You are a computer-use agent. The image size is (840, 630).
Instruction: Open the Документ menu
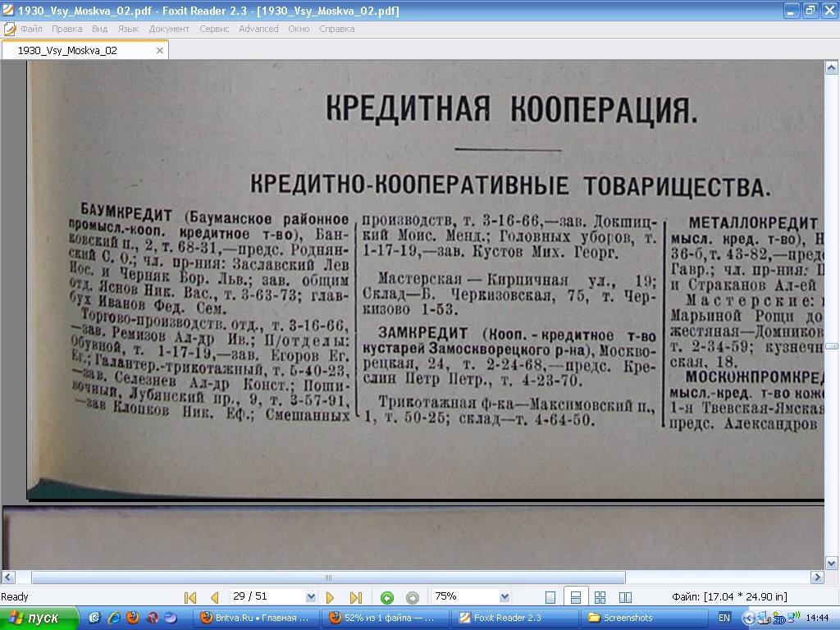(x=169, y=29)
